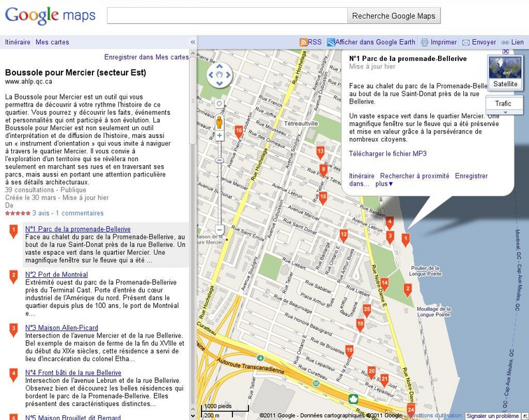Open N°1 Parc de la promenade-Bellerive in list
This screenshot has width=529, height=420.
click(x=78, y=229)
